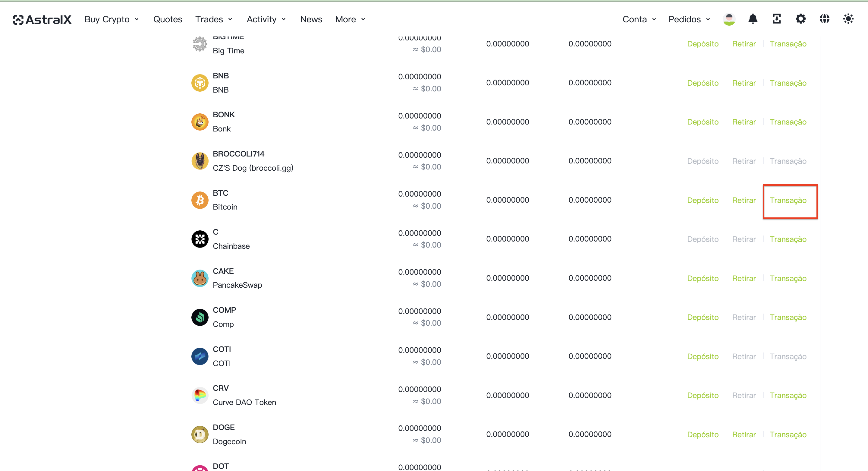The height and width of the screenshot is (471, 868).
Task: Click the BONK coin icon
Action: tap(200, 122)
